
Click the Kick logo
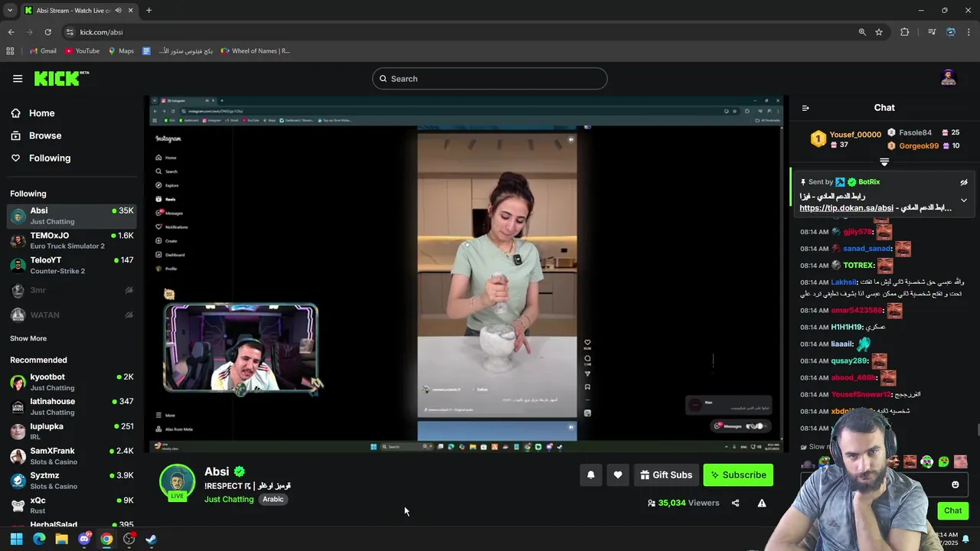(x=61, y=78)
